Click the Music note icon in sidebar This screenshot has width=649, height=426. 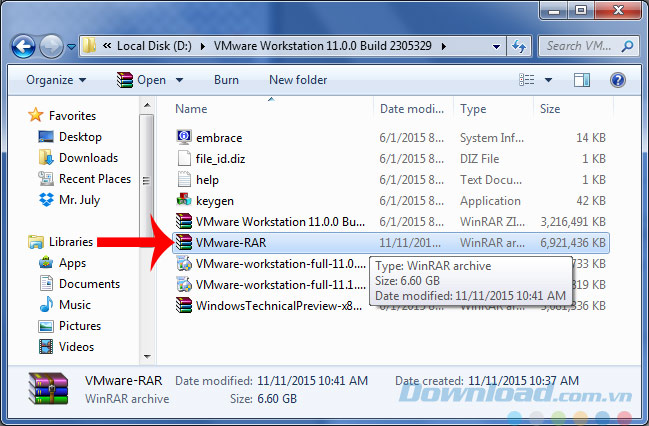click(x=46, y=304)
